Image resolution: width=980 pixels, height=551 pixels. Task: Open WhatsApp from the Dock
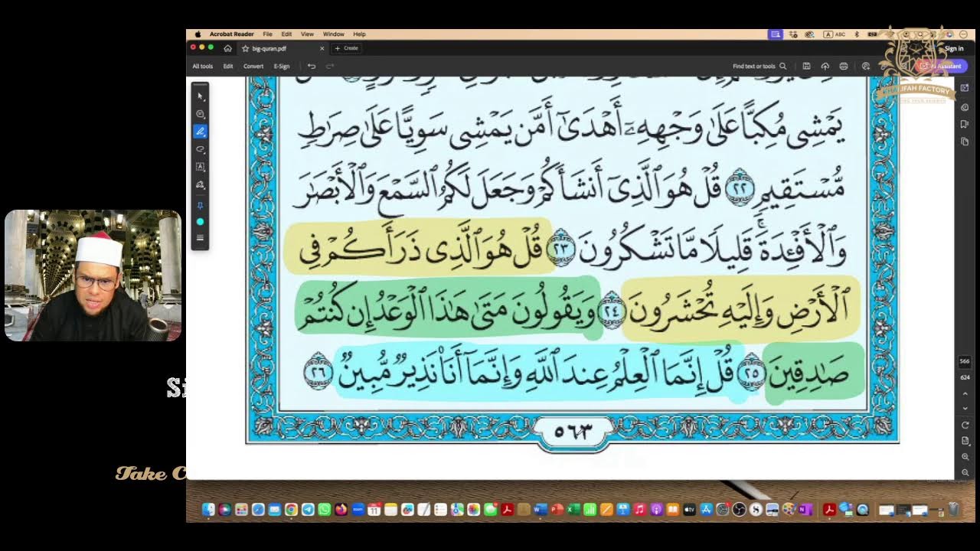[324, 510]
